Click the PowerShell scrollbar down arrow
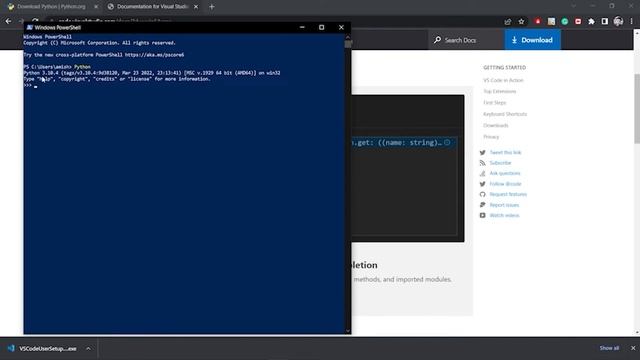This screenshot has height=360, width=640. tap(348, 331)
